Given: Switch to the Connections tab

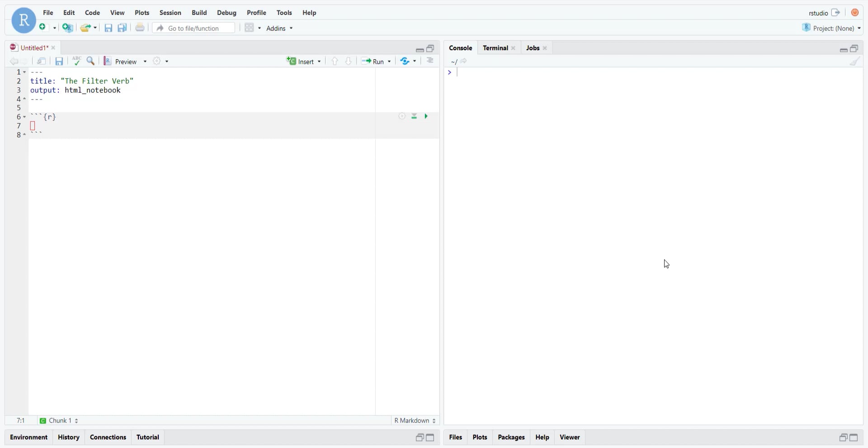Looking at the screenshot, I should [108, 437].
